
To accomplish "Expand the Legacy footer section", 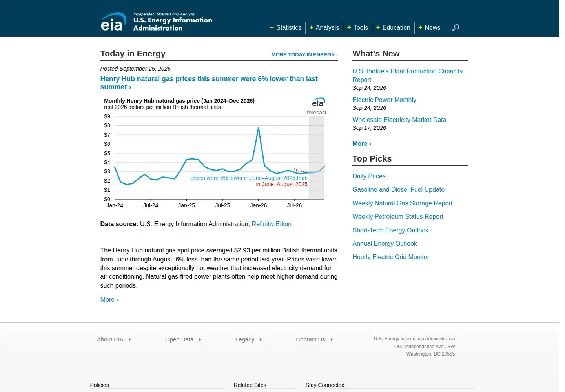I will pyautogui.click(x=249, y=339).
